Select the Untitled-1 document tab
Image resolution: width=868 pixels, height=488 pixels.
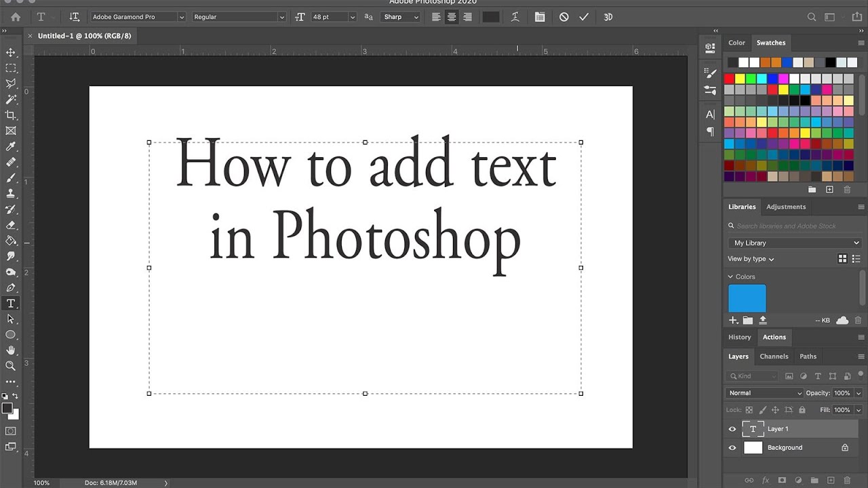click(85, 35)
